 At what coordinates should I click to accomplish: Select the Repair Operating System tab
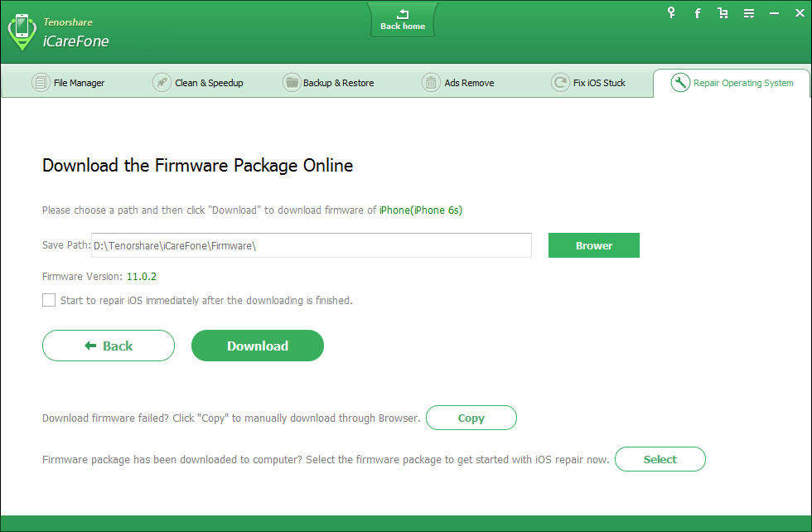tap(732, 83)
